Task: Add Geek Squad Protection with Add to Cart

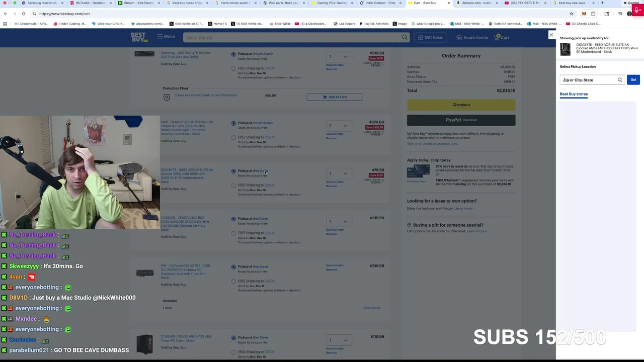Action: point(335,97)
